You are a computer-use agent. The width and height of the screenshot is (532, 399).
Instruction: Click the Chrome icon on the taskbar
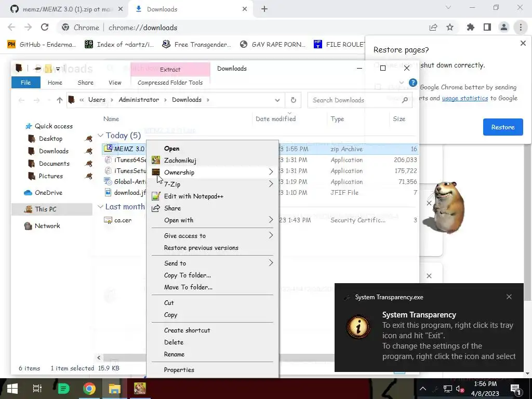89,389
